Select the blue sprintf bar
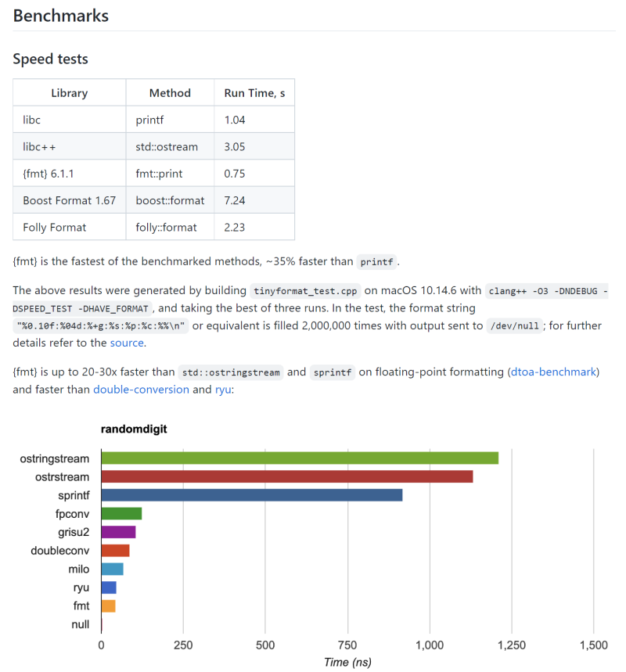Image resolution: width=626 pixels, height=672 pixels. (x=252, y=495)
